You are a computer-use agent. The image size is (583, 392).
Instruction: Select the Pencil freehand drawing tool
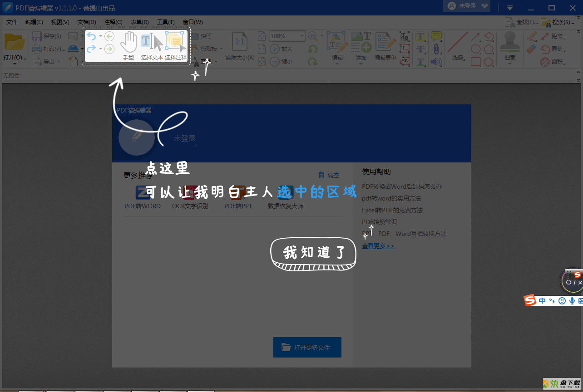pos(531,36)
